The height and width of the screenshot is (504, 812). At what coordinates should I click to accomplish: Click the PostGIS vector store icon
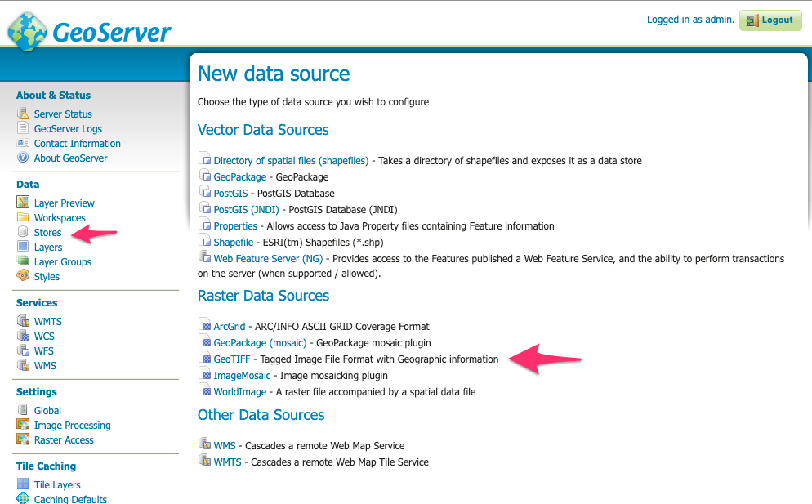tap(205, 191)
